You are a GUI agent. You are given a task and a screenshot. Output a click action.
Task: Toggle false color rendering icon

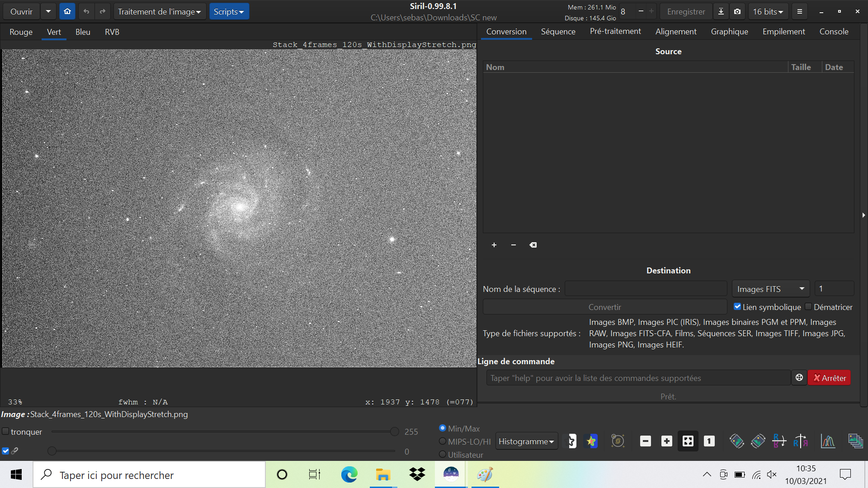point(591,441)
